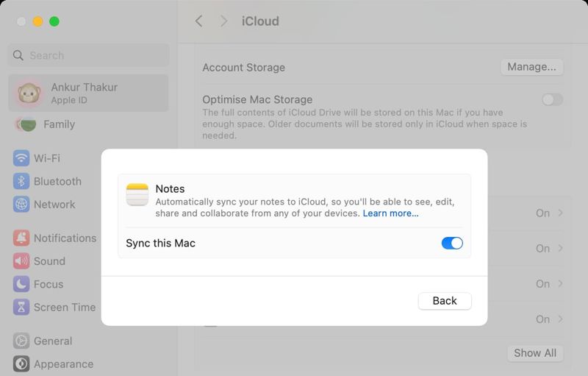The image size is (588, 376).
Task: Click the Wi-Fi icon in sidebar
Action: point(21,158)
